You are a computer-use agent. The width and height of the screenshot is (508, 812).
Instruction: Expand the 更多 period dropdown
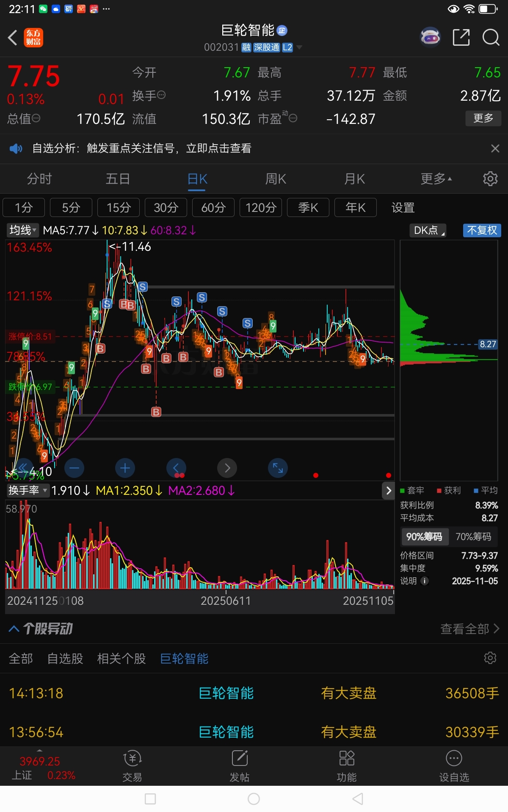(436, 178)
